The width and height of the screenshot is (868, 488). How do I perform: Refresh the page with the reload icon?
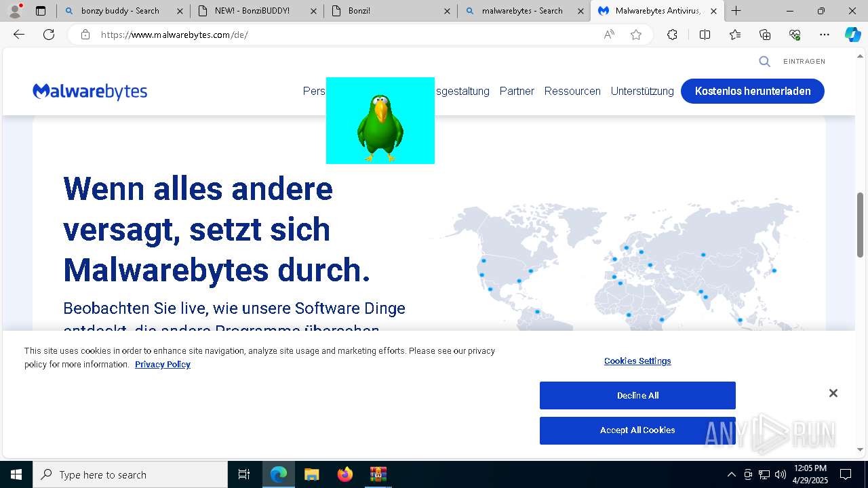[49, 35]
